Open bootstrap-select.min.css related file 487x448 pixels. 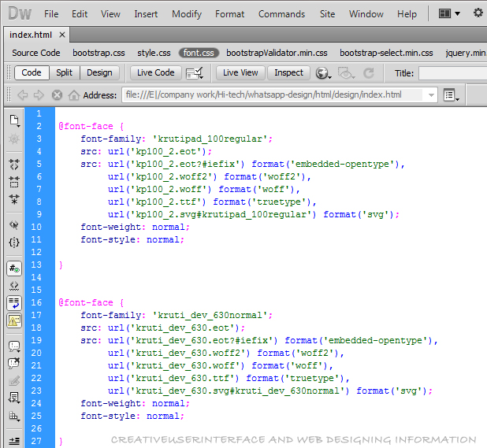[x=386, y=53]
